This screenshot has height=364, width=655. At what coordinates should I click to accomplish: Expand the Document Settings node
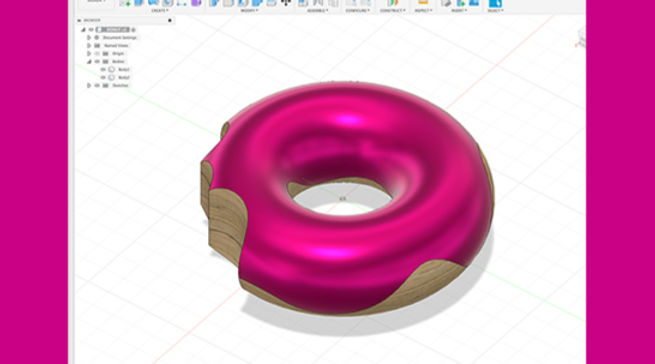[89, 38]
